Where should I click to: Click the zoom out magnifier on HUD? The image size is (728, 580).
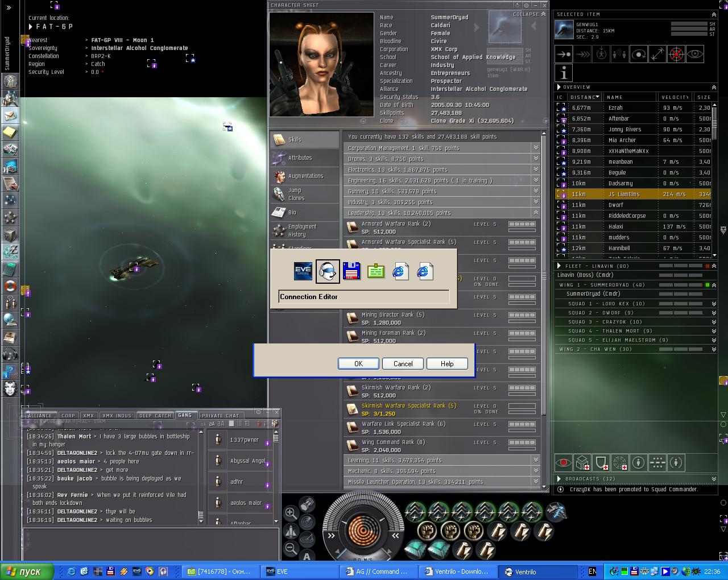(x=290, y=548)
